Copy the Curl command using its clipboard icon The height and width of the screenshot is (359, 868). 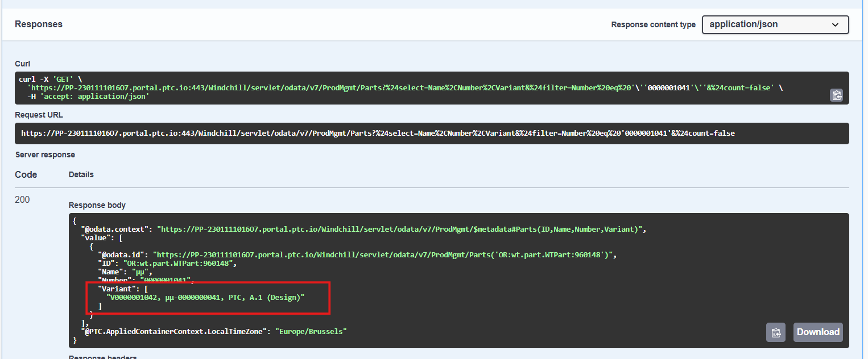[836, 95]
